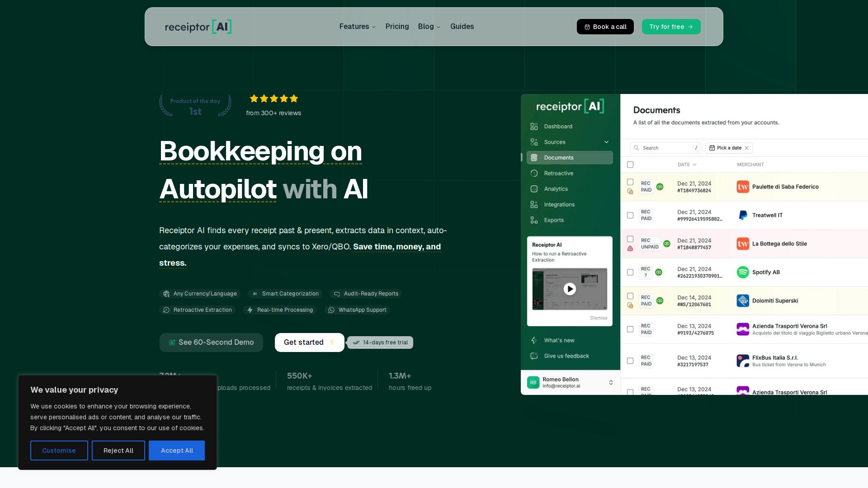Play the Retroactive Extraction tutorial video
868x488 pixels.
point(570,289)
